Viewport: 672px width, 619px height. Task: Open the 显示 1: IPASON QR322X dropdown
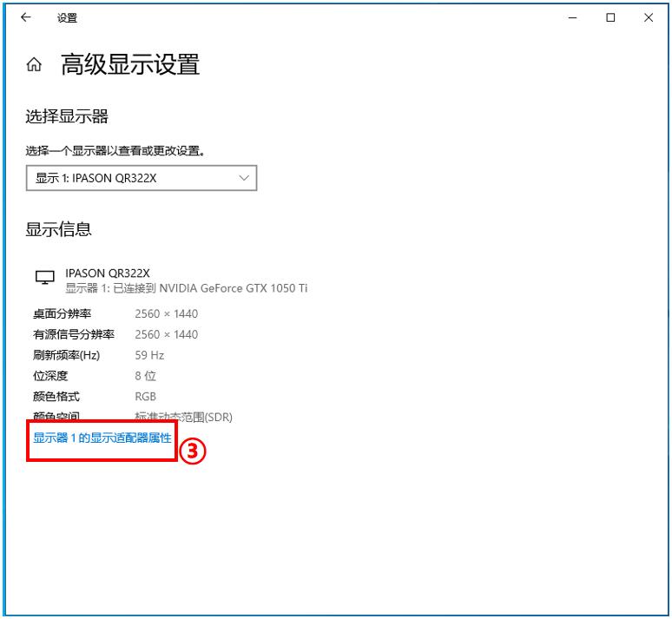pos(141,178)
